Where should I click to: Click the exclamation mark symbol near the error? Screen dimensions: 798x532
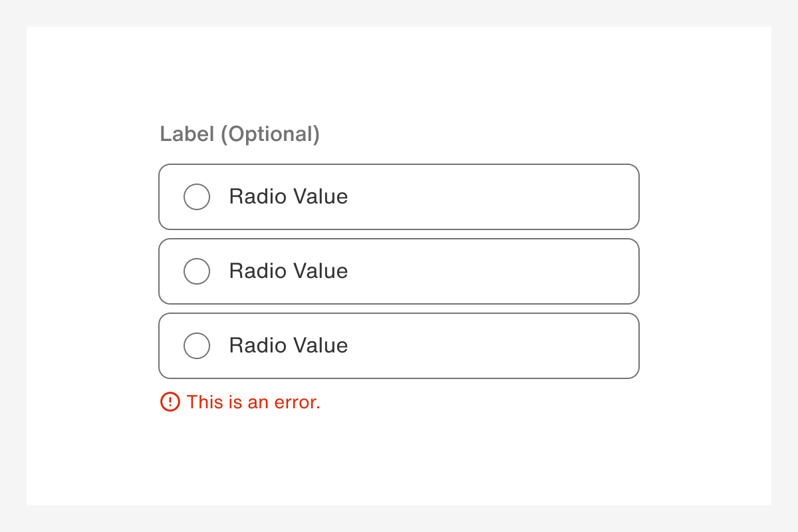point(170,402)
